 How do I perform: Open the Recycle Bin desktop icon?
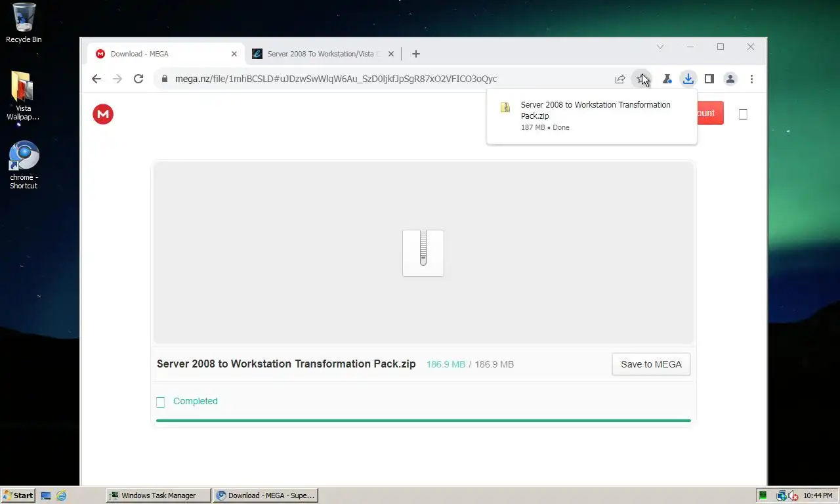tap(24, 23)
